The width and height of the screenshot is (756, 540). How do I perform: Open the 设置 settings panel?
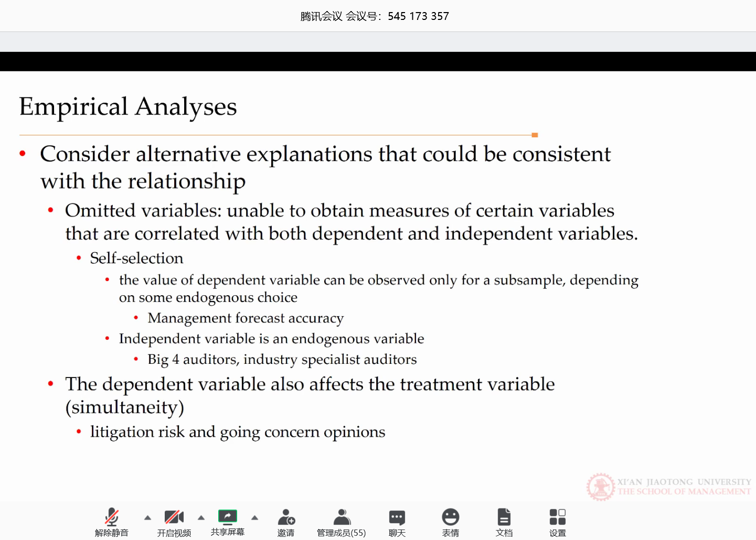[558, 517]
